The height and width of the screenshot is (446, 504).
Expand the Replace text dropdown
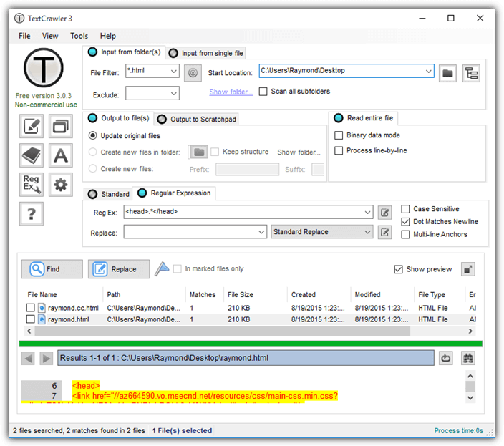[x=261, y=232]
